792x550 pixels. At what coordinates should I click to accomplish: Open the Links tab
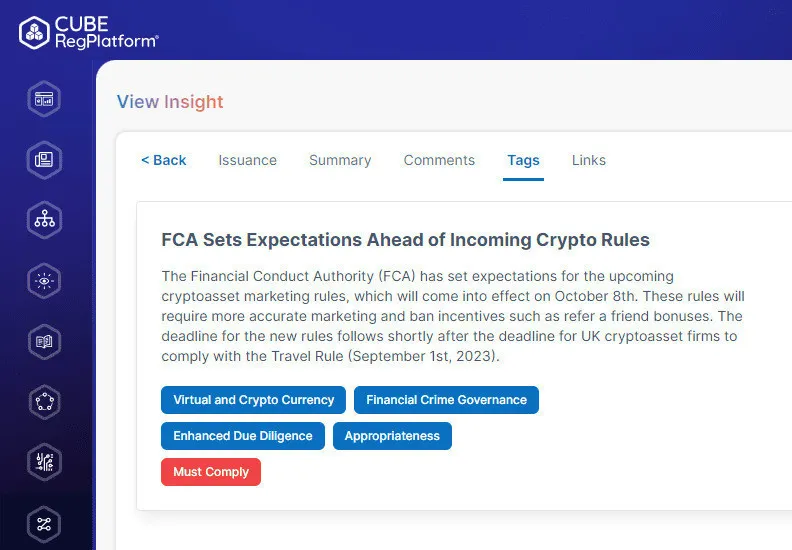point(589,160)
